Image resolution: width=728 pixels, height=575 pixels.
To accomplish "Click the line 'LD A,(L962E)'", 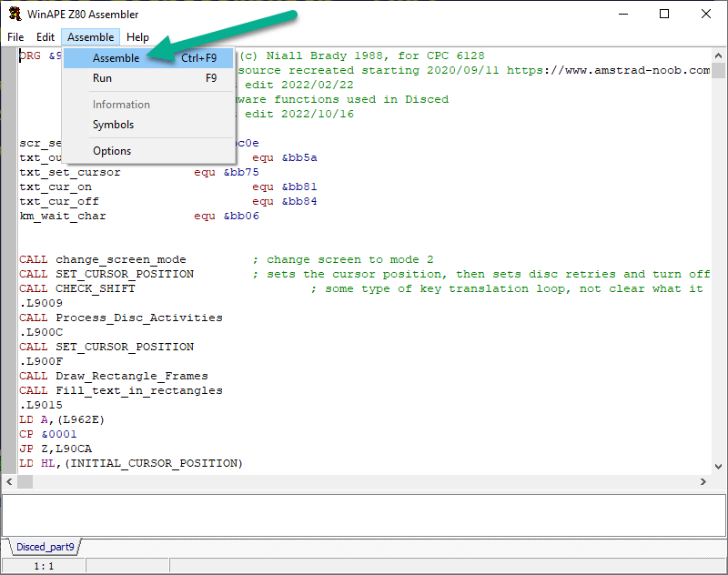I will click(62, 420).
